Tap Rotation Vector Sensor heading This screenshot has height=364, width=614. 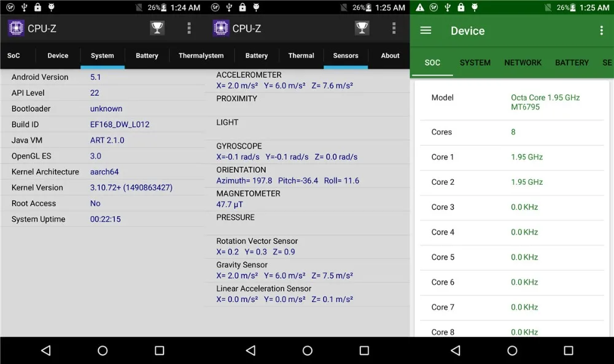(257, 241)
